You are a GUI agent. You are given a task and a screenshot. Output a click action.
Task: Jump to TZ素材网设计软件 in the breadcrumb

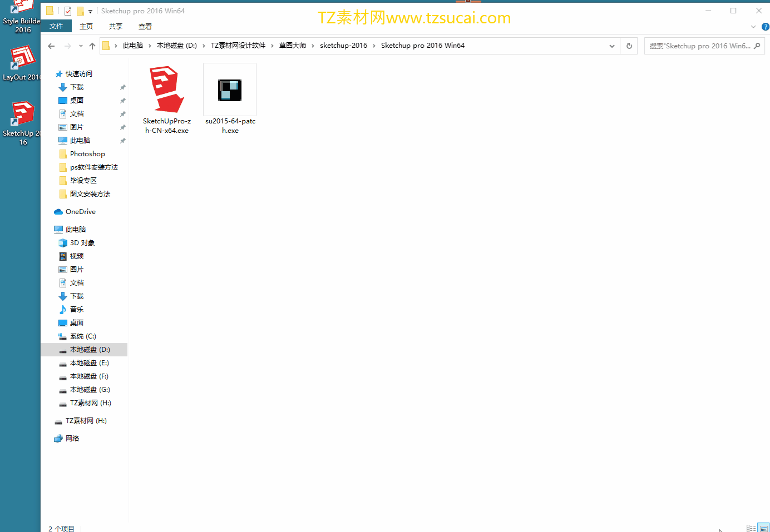(x=238, y=46)
